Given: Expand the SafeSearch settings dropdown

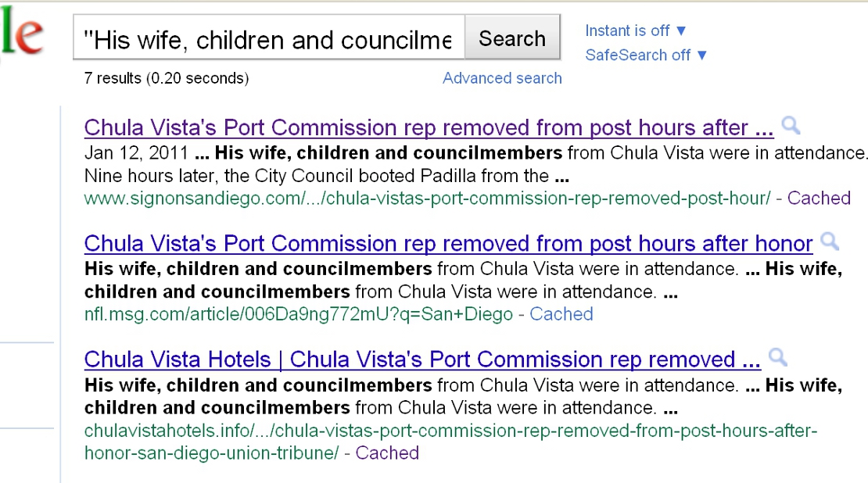Looking at the screenshot, I should point(702,55).
